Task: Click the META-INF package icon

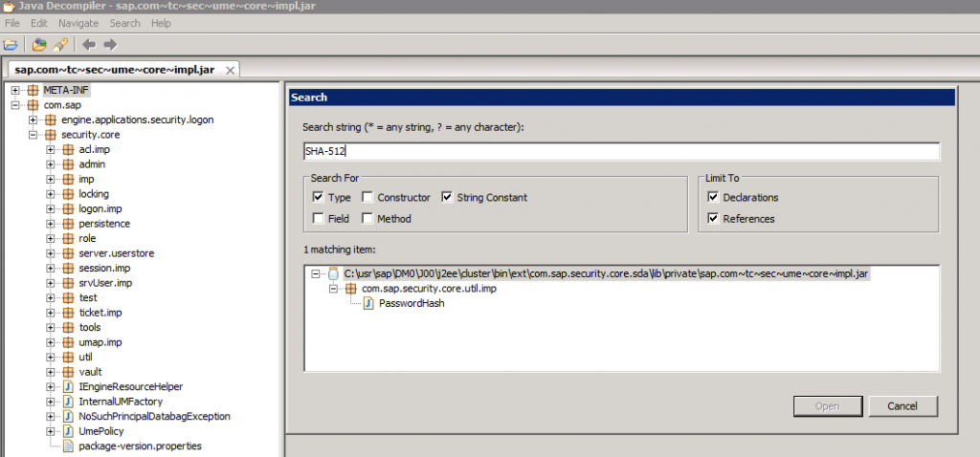Action: pos(33,91)
